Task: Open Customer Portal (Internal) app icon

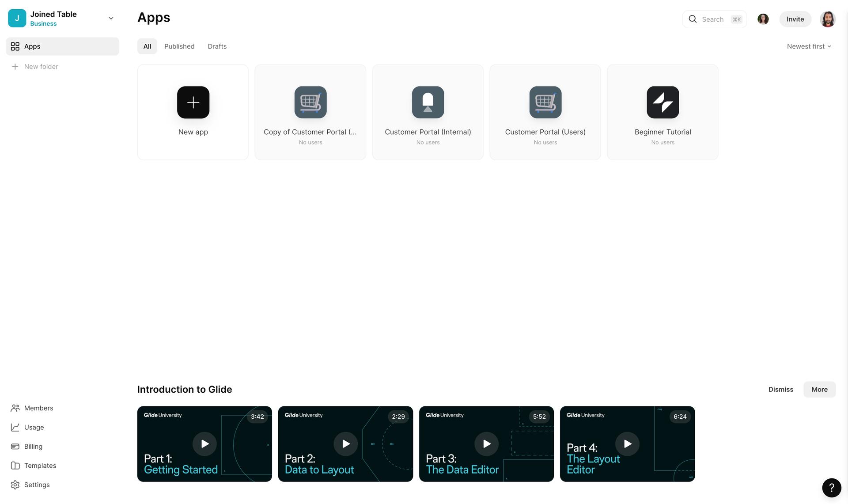Action: point(428,102)
